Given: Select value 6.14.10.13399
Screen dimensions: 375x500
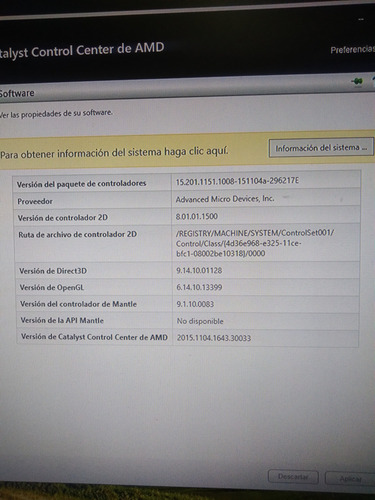Looking at the screenshot, I should (199, 287).
